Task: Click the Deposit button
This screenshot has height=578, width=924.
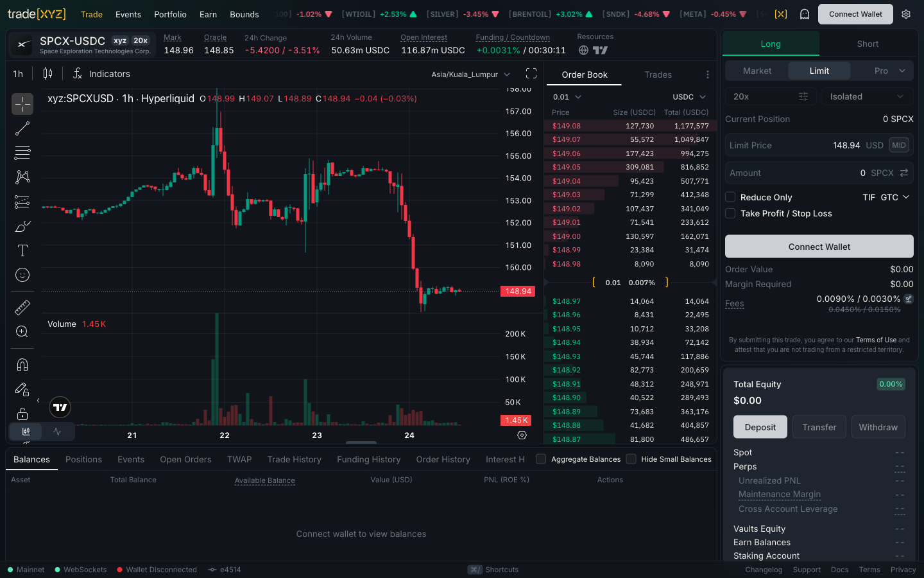Action: [760, 427]
